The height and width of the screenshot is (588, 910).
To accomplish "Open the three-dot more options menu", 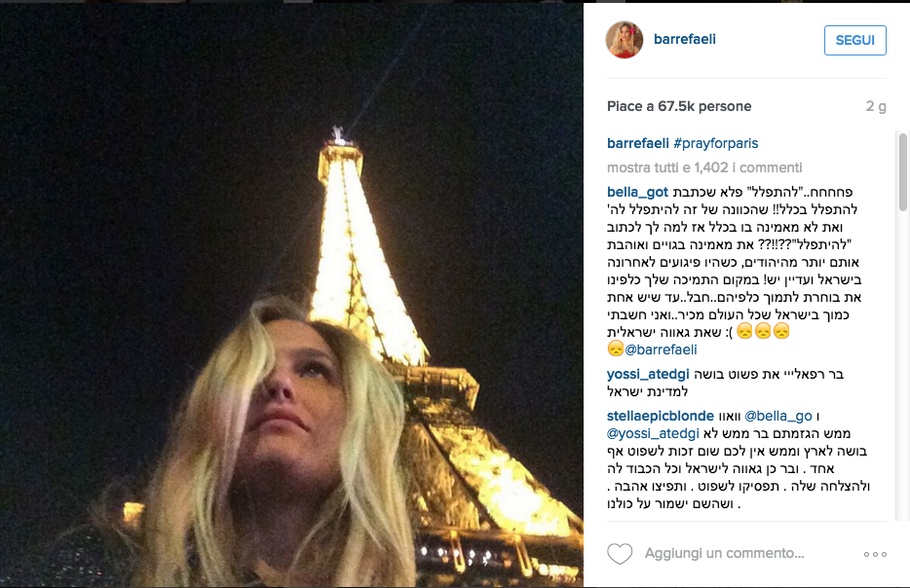I will tap(875, 554).
